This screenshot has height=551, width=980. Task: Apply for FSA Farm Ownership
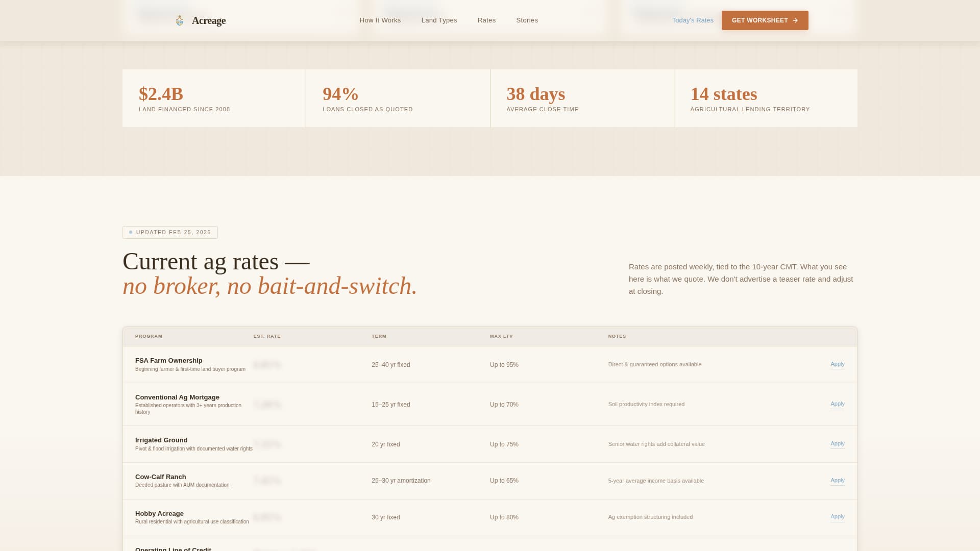tap(837, 364)
